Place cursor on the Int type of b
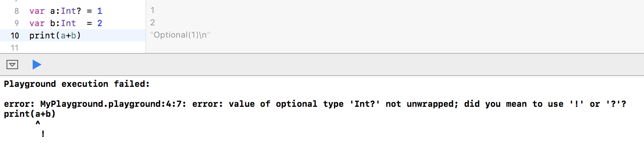This screenshot has height=146, width=644. (x=68, y=23)
